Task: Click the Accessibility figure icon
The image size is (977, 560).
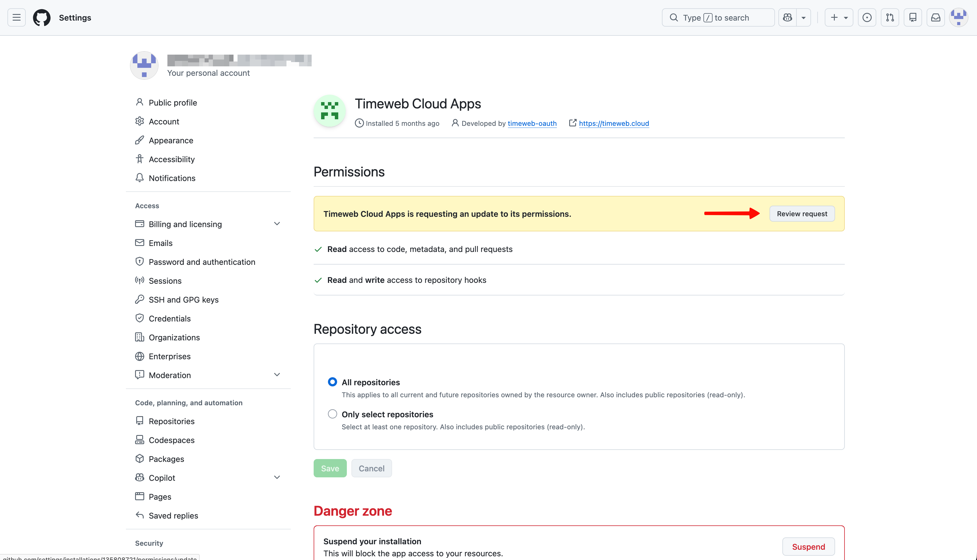Action: click(x=139, y=159)
